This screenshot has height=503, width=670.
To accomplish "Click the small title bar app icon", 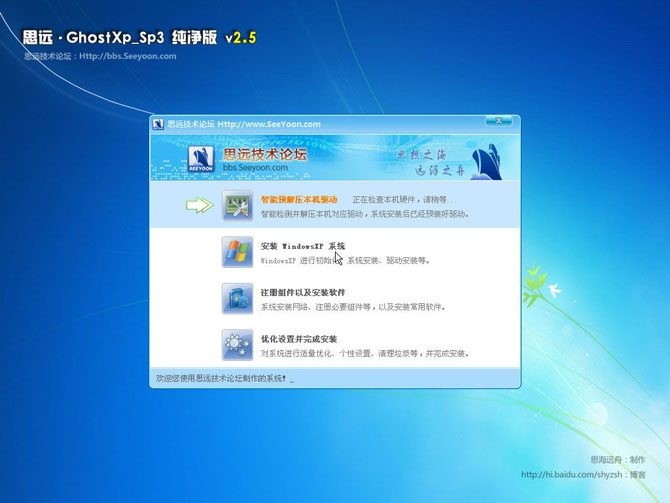I will (x=158, y=124).
